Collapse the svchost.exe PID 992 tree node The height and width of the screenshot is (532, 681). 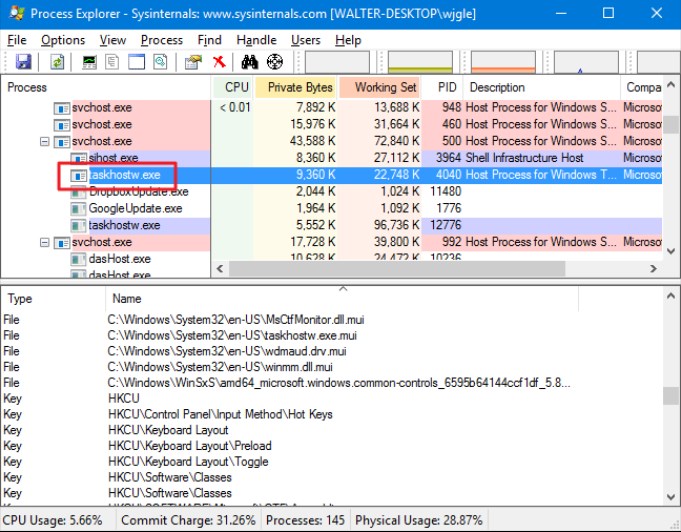point(44,242)
